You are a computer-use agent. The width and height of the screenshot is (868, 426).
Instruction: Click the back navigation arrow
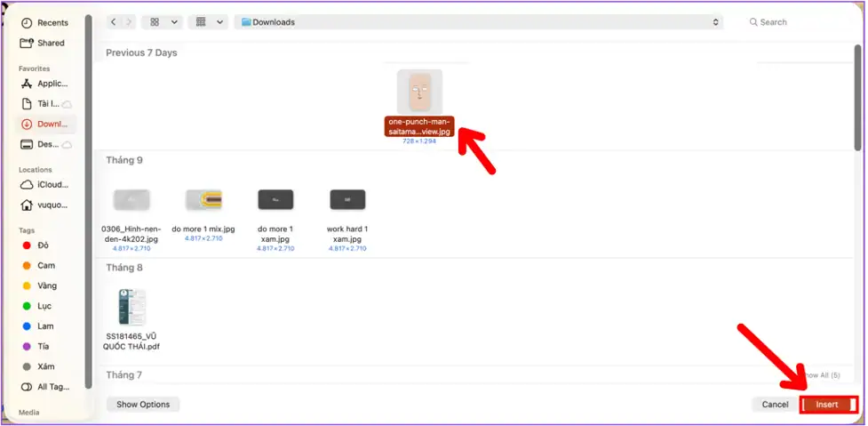pos(114,22)
